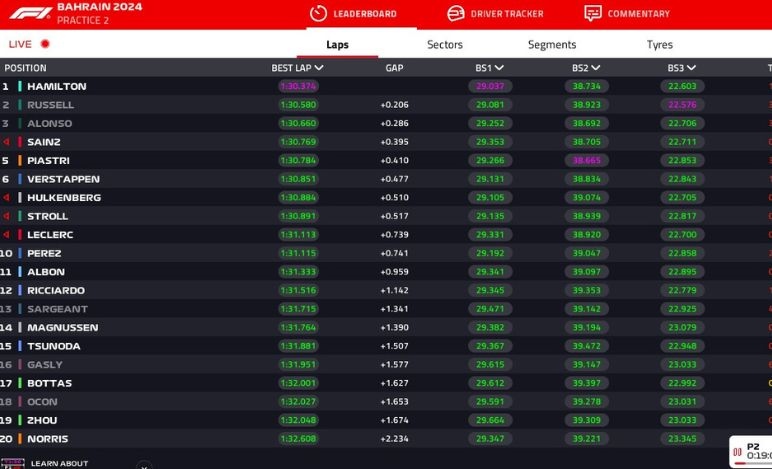Switch to the Tyres tab

coord(659,44)
